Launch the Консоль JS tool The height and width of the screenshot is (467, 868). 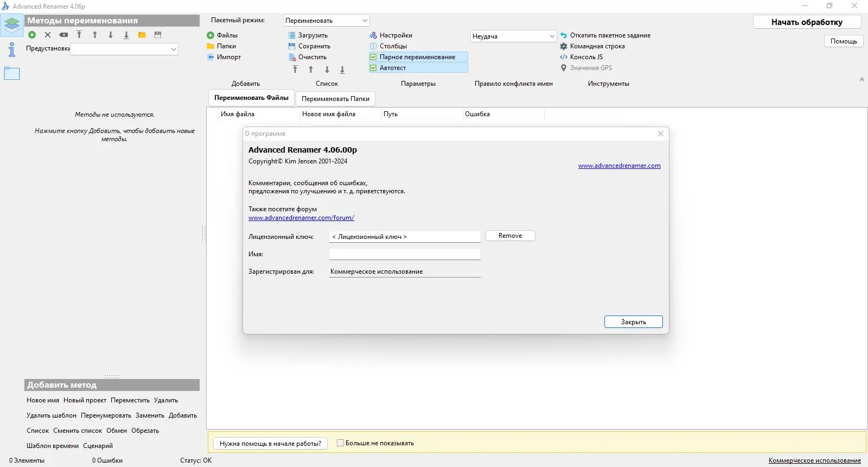click(x=582, y=57)
